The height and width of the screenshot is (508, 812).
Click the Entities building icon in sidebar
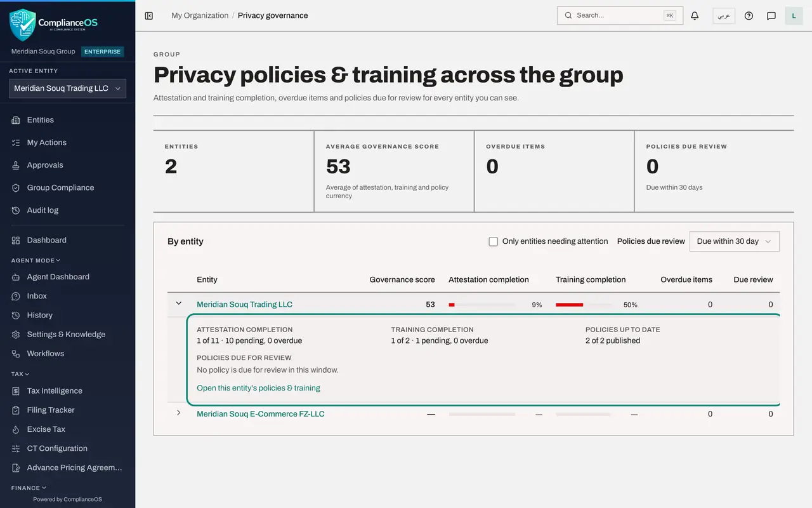pyautogui.click(x=16, y=120)
